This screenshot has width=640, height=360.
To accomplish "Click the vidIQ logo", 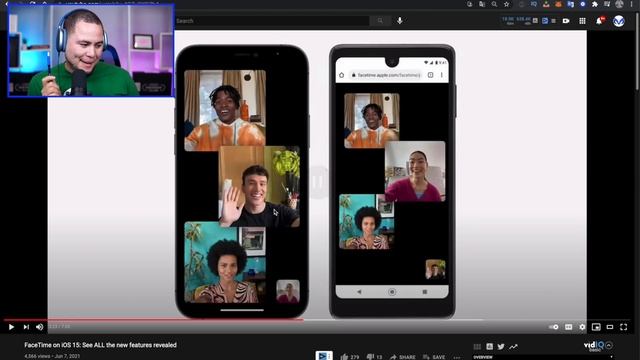I will pos(594,346).
